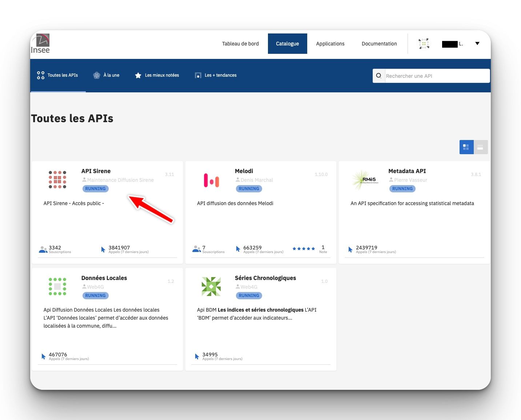The width and height of the screenshot is (521, 420).
Task: Click the Metadata API description text
Action: tap(412, 203)
